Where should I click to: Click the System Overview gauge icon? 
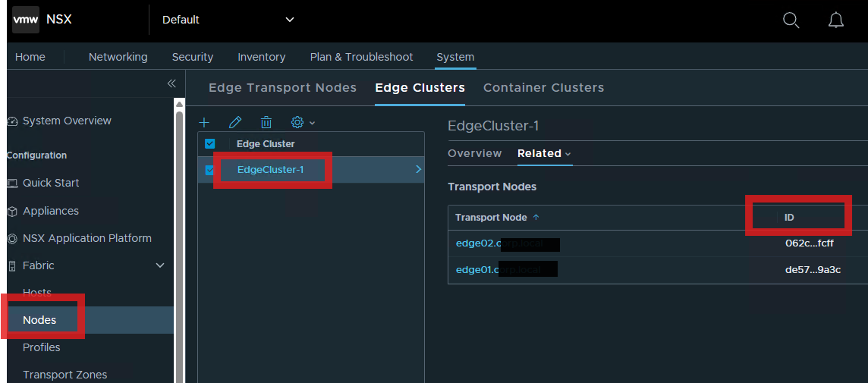click(12, 121)
